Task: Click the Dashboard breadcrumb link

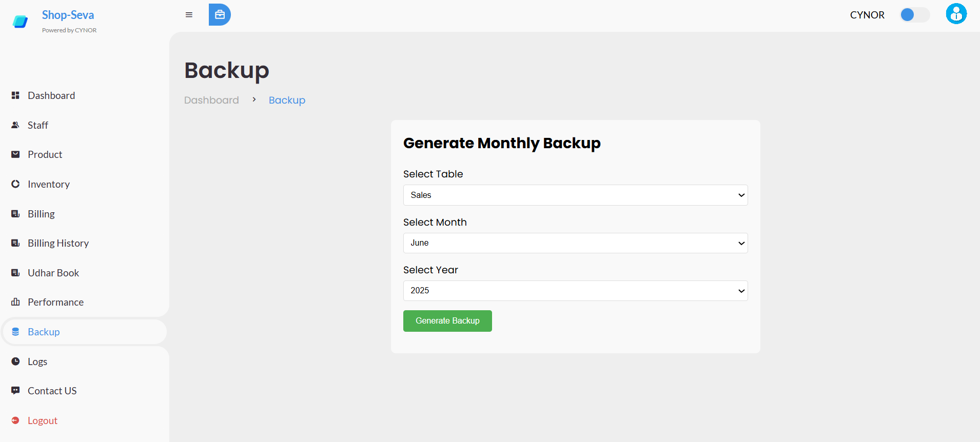Action: (211, 100)
